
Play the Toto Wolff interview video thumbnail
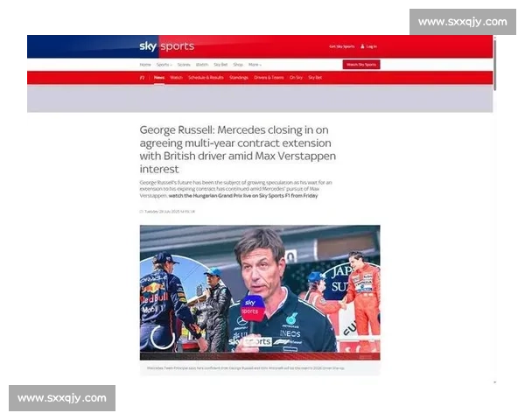tap(260, 292)
